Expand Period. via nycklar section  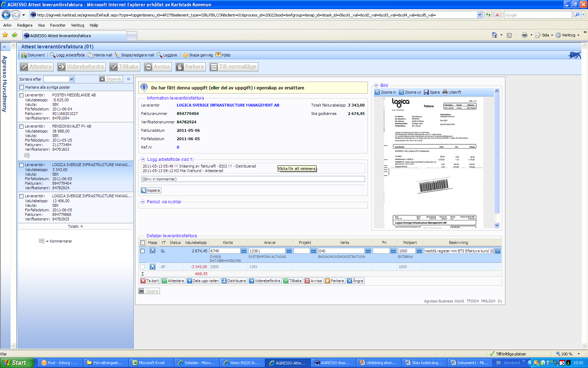[143, 202]
